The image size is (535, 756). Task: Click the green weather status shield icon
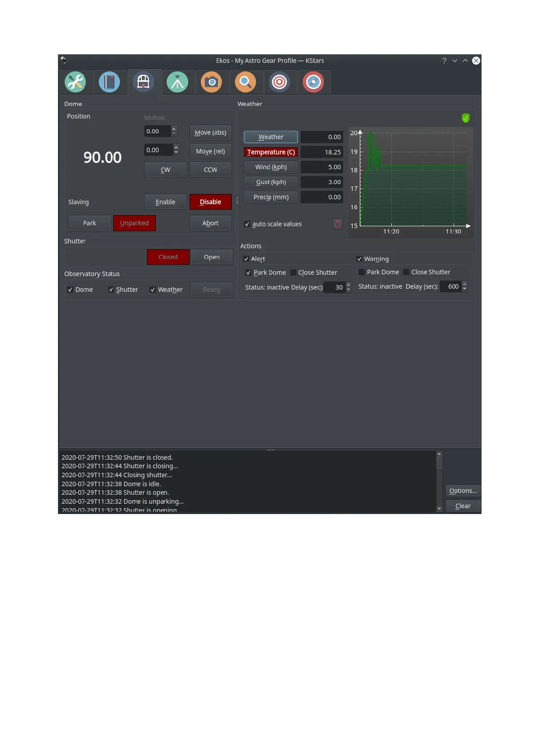pos(466,118)
